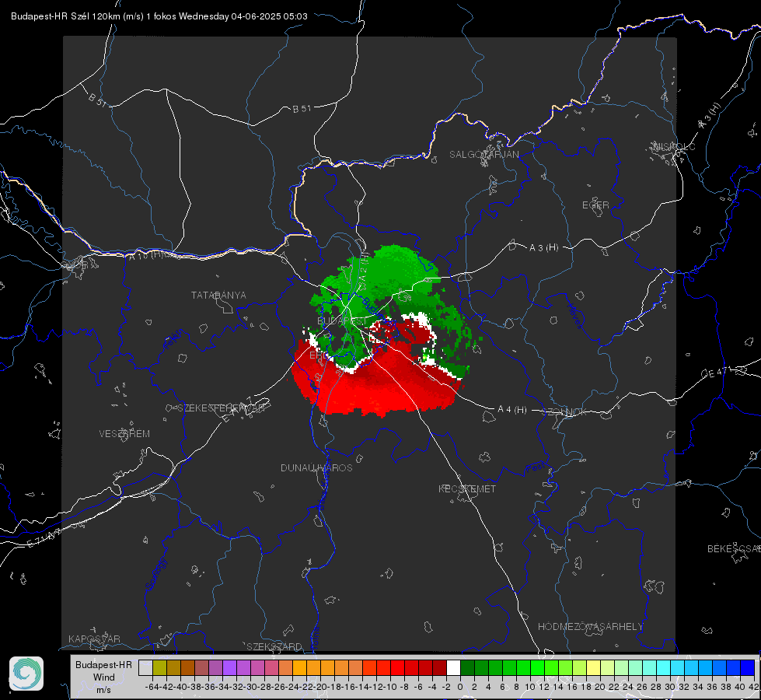This screenshot has width=761, height=700.
Task: Select the light gray first legend swatch
Action: point(145,668)
